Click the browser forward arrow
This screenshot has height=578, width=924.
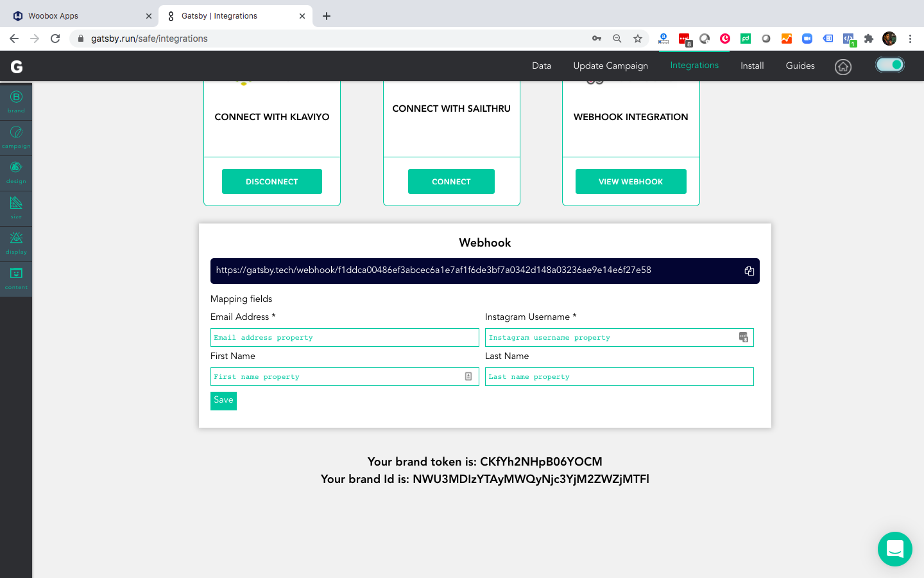pyautogui.click(x=35, y=39)
